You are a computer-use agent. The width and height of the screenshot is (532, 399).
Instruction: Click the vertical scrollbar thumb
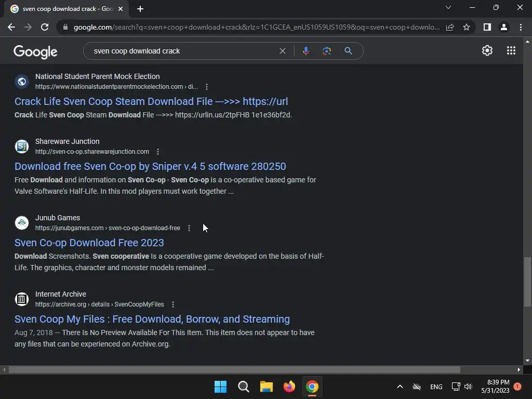(527, 282)
